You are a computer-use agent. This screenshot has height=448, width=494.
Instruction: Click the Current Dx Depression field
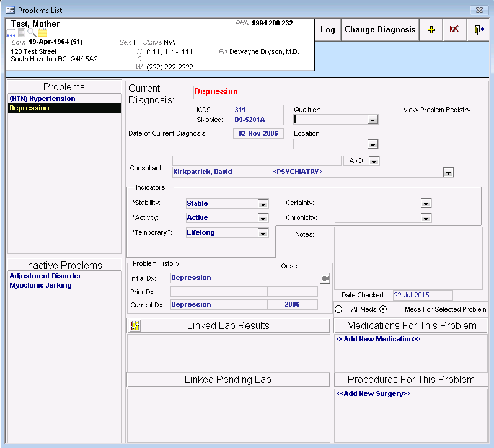tap(219, 305)
